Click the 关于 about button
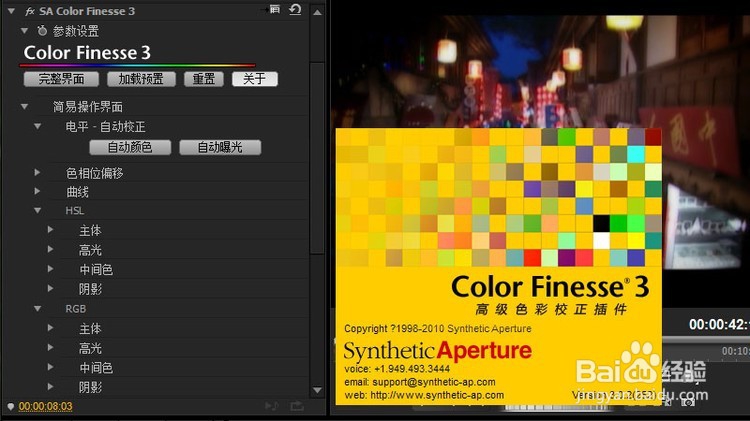The image size is (750, 421). 254,79
